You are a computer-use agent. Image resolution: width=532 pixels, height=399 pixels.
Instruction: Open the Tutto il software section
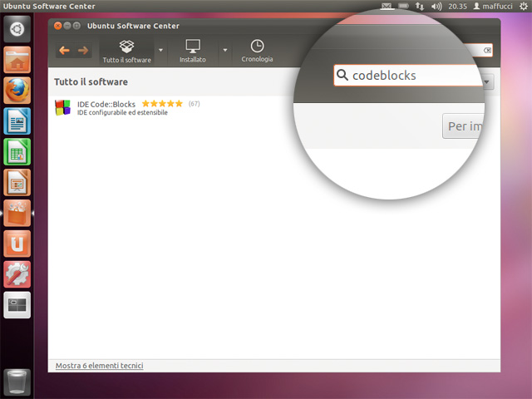pos(126,50)
